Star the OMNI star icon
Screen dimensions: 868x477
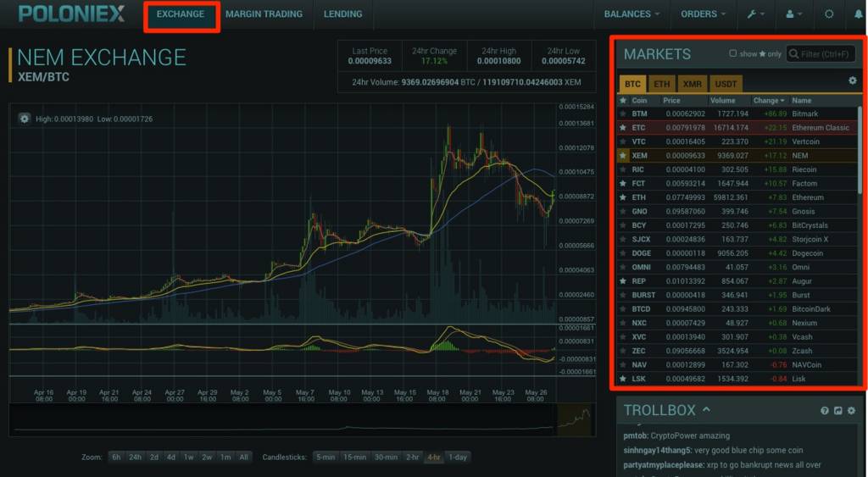coord(623,267)
